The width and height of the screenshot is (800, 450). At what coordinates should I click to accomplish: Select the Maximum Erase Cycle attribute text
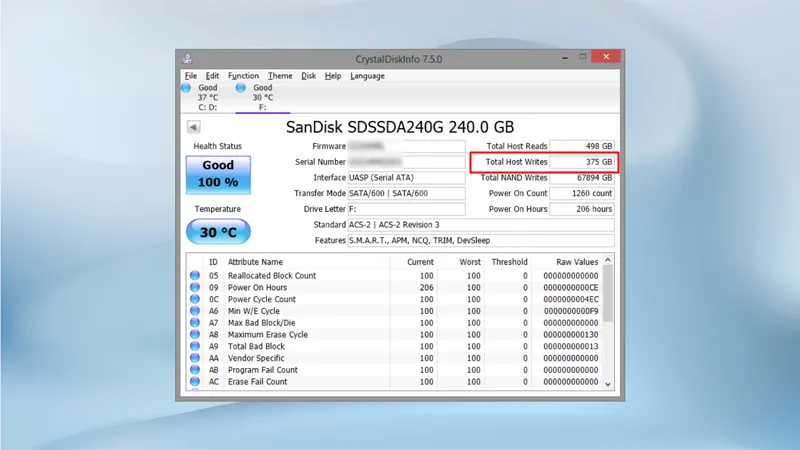pyautogui.click(x=268, y=335)
